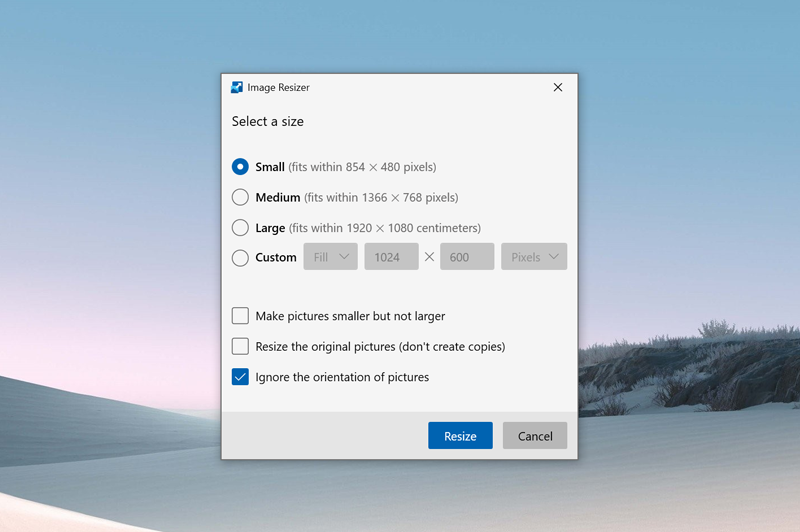Click the × separator between dimension fields

(x=429, y=257)
